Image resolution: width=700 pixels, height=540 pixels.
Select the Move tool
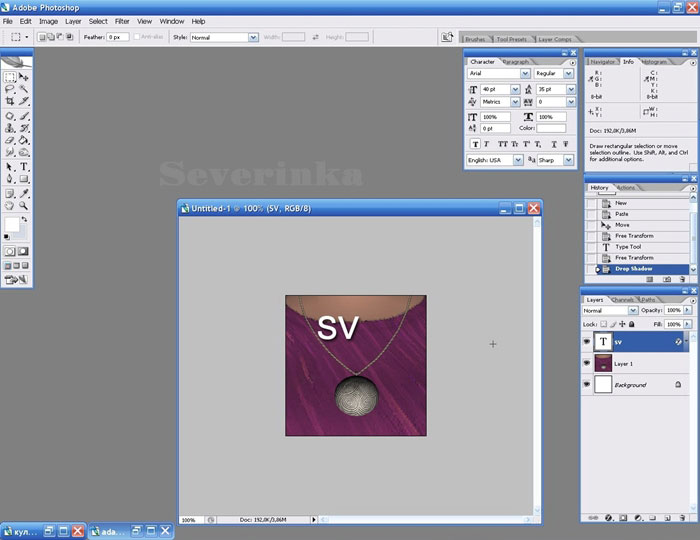coord(24,76)
